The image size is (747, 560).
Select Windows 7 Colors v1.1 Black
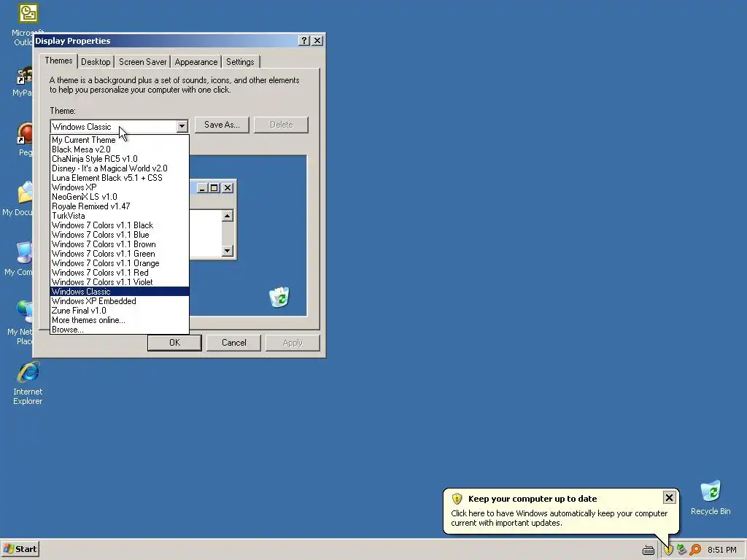(120, 225)
